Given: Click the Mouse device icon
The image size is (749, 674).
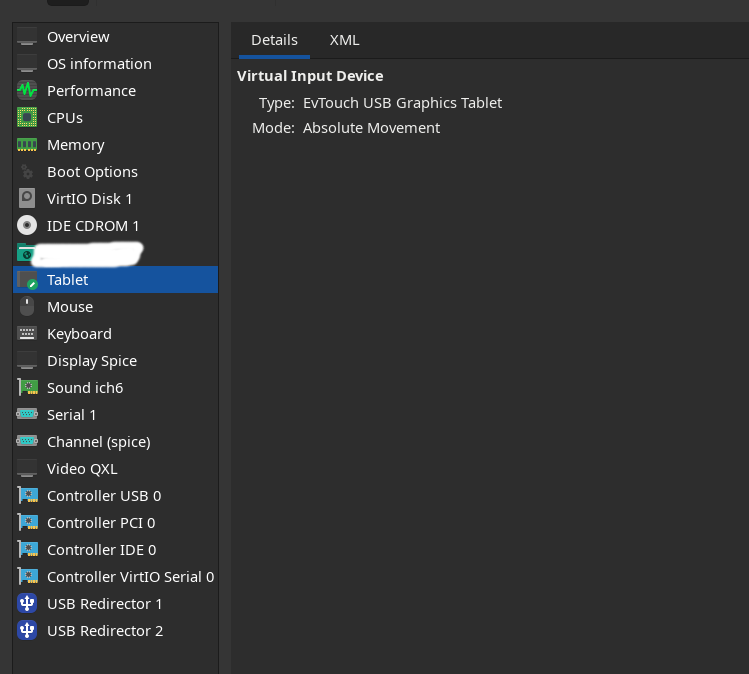Looking at the screenshot, I should click(27, 307).
